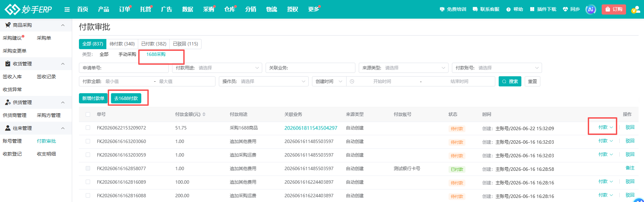Focus the 最小值 amount input
Screen dimensions: 644x202
tap(127, 81)
